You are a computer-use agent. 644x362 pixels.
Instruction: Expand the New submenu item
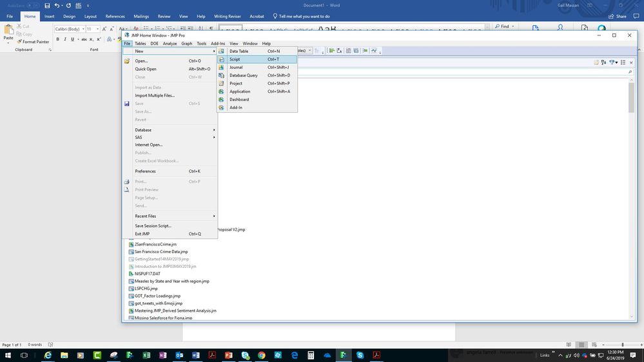[170, 52]
